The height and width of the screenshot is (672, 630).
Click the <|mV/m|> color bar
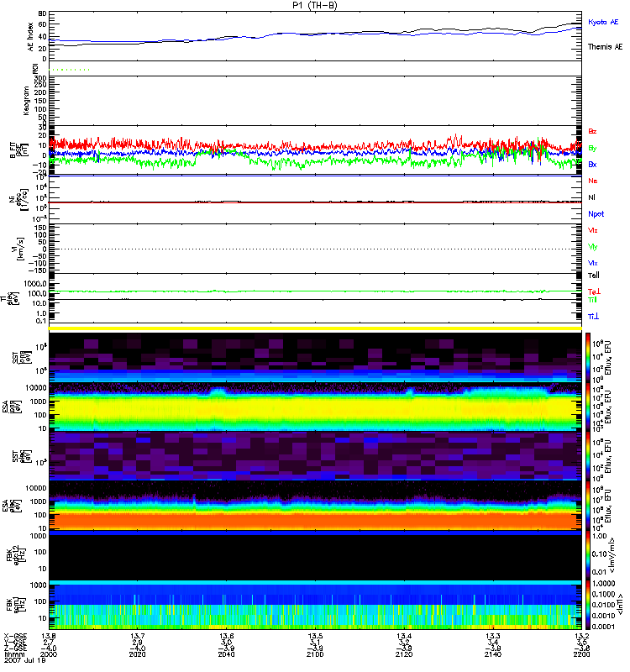[588, 555]
